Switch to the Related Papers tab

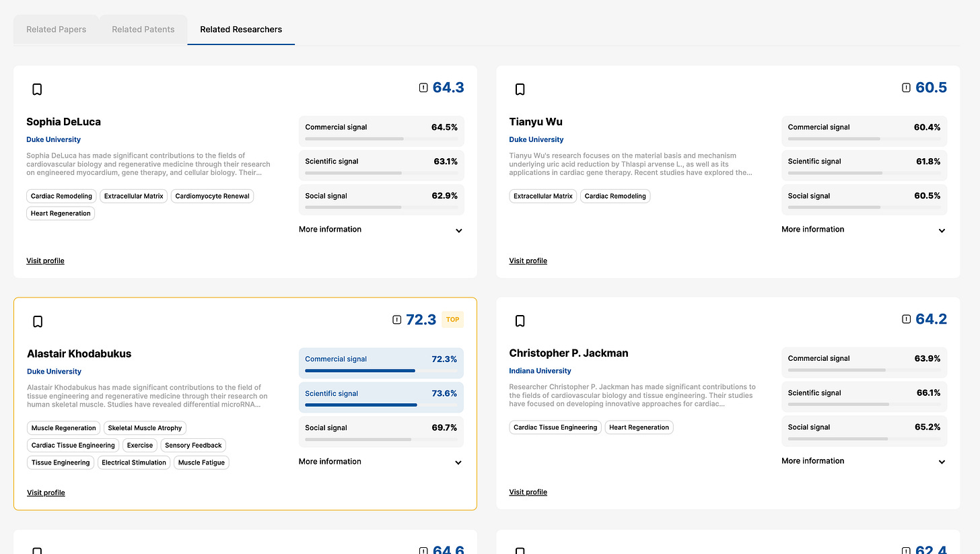coord(57,30)
